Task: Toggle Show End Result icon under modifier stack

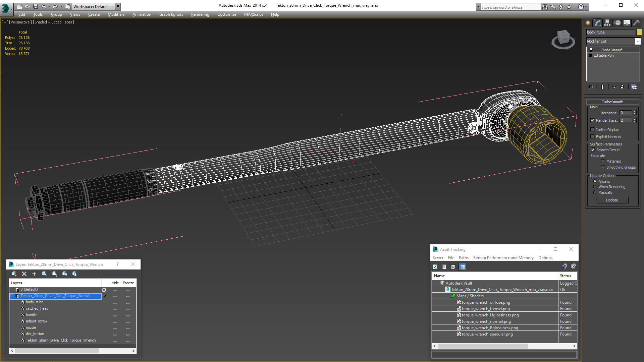Action: coord(602,86)
